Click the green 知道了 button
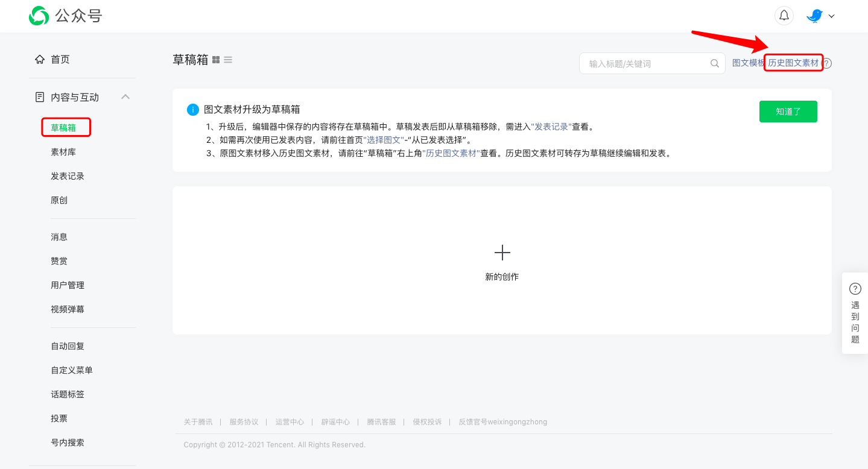 pos(788,112)
